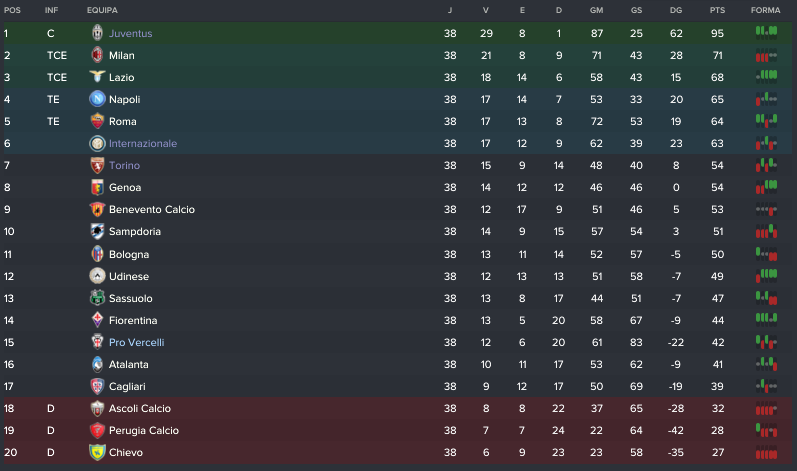Click Chievo's red form indicator bars
This screenshot has height=471, width=797.
(767, 452)
